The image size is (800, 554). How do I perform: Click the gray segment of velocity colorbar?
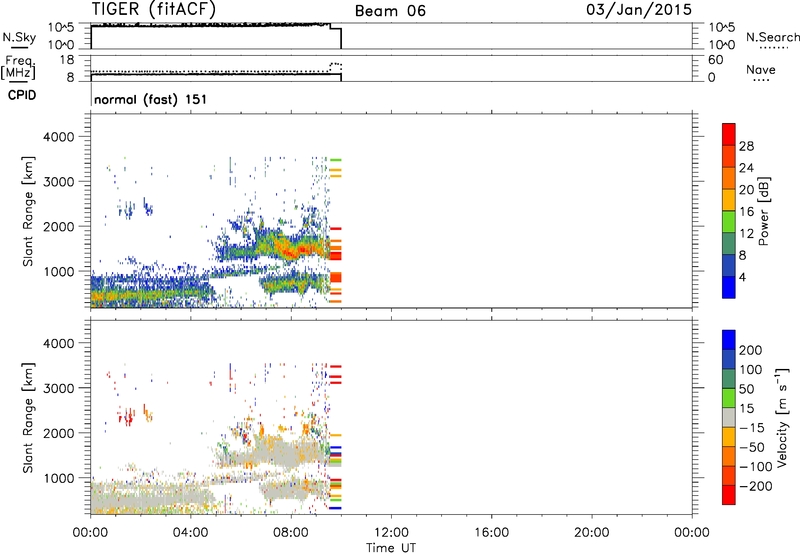click(x=729, y=418)
